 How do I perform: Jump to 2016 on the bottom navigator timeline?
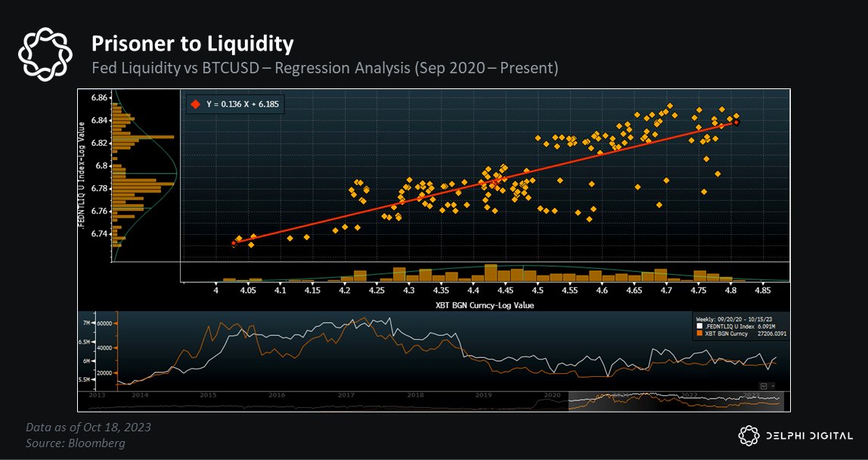coord(276,395)
